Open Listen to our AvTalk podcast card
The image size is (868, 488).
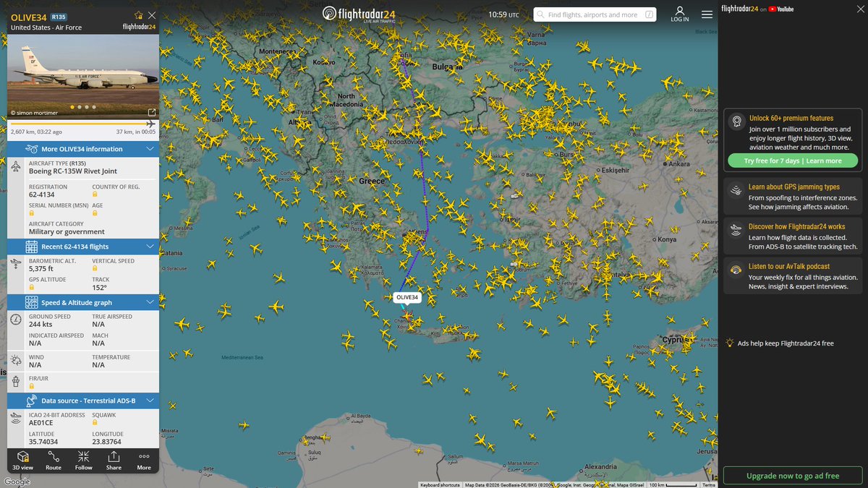coord(793,276)
